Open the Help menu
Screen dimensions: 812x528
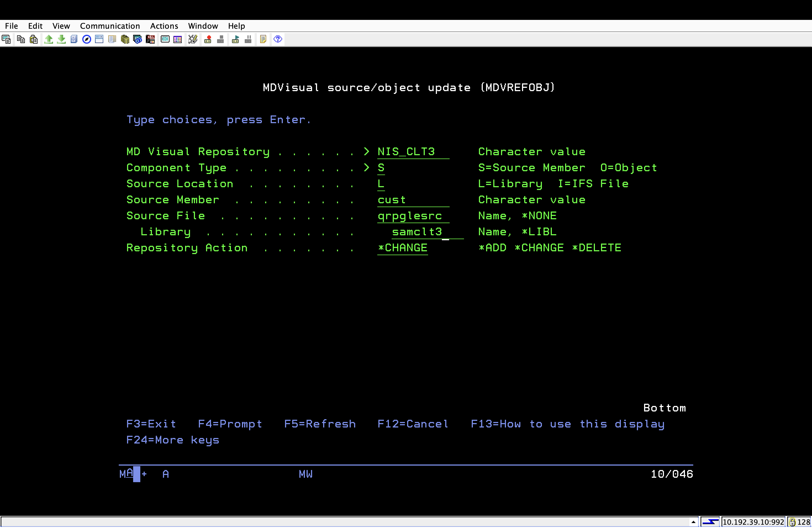coord(236,26)
